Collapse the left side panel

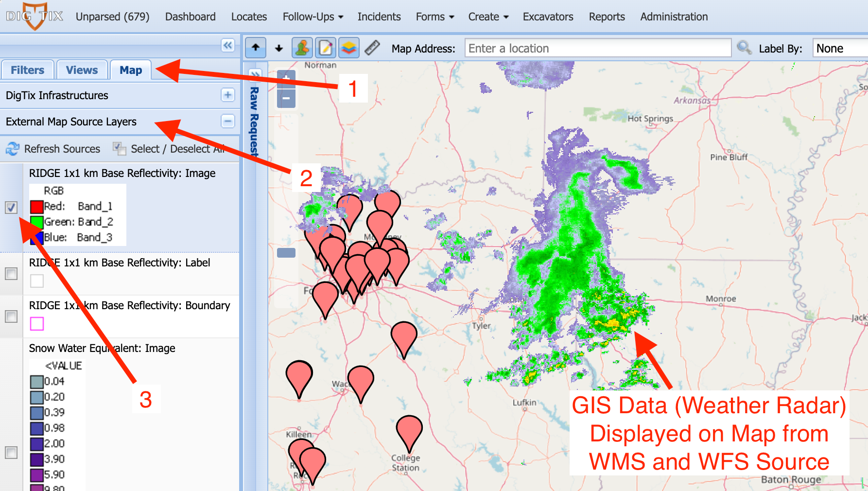(x=228, y=45)
